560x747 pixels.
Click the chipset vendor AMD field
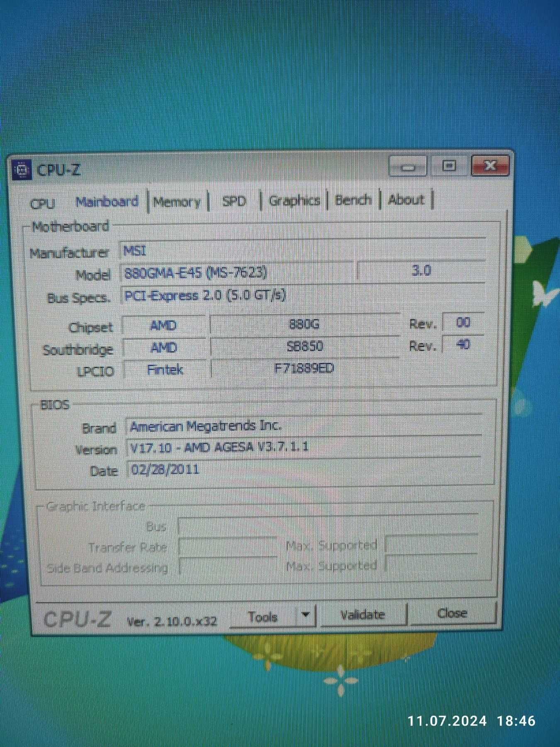pyautogui.click(x=163, y=326)
